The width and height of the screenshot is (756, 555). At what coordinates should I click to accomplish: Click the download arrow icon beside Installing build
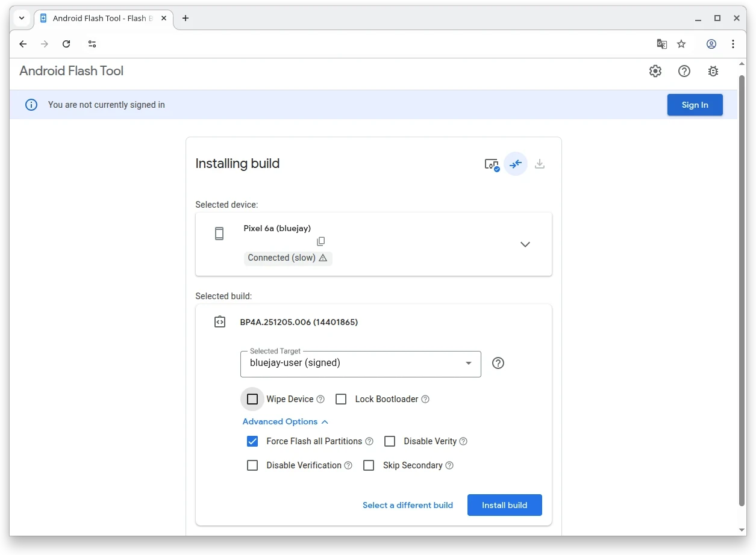click(x=540, y=164)
